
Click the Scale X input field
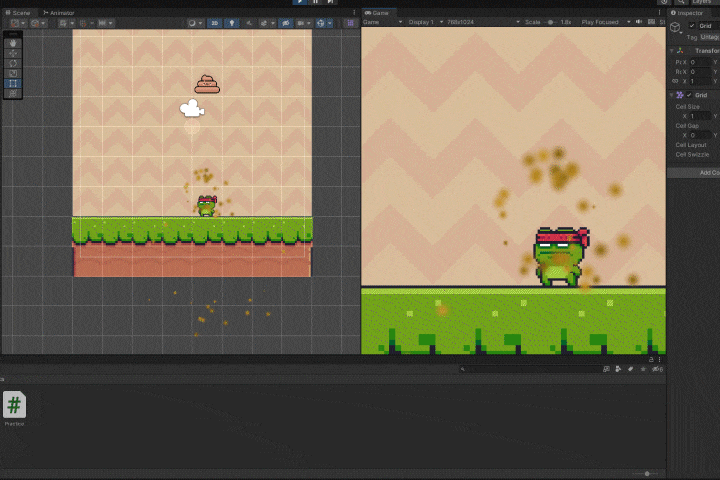(700, 81)
